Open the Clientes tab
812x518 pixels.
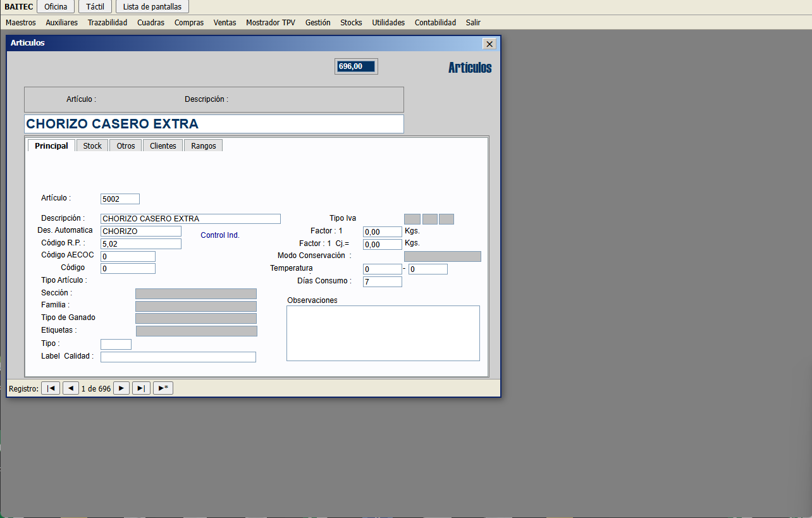[x=163, y=145]
